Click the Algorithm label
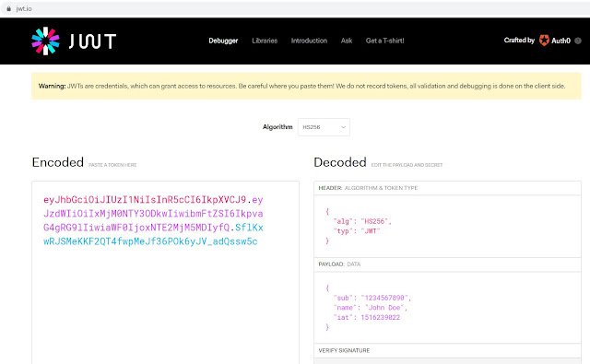The height and width of the screenshot is (364, 590). pyautogui.click(x=277, y=127)
